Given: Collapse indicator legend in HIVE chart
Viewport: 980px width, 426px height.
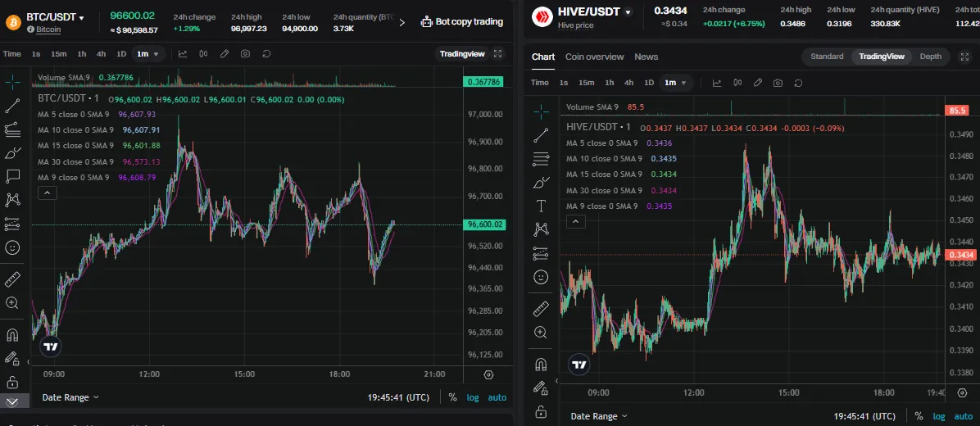Looking at the screenshot, I should 575,222.
